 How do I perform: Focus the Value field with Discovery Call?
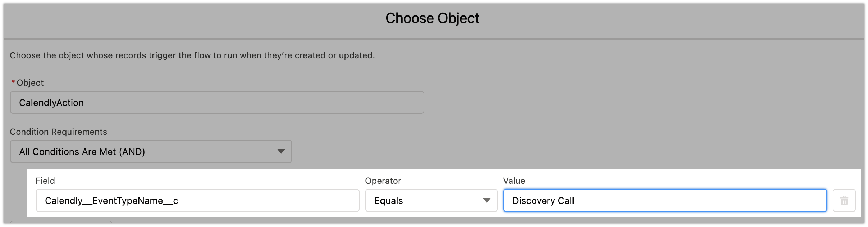tap(664, 201)
